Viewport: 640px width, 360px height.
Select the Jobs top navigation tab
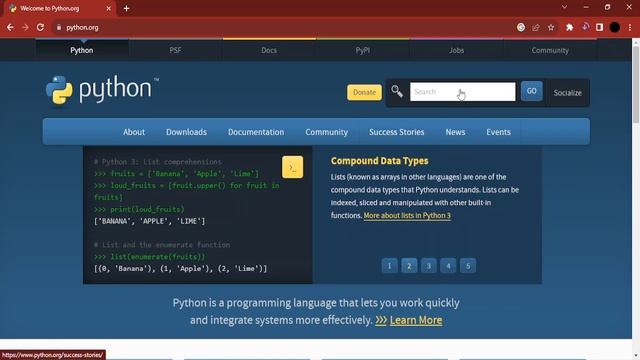point(456,50)
